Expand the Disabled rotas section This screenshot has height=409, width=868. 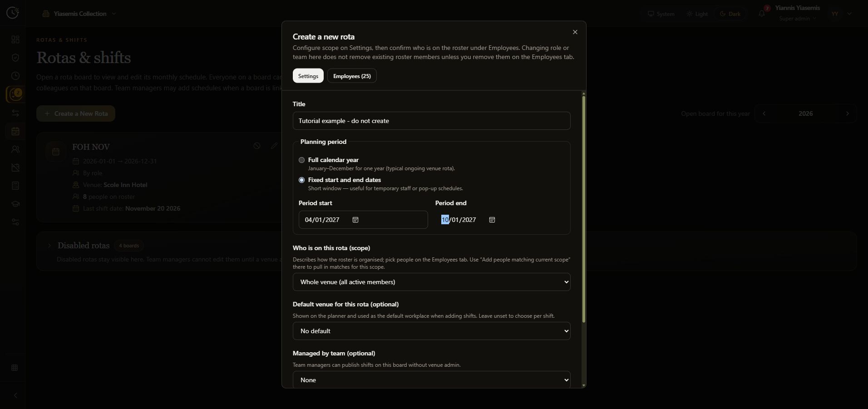pyautogui.click(x=49, y=246)
